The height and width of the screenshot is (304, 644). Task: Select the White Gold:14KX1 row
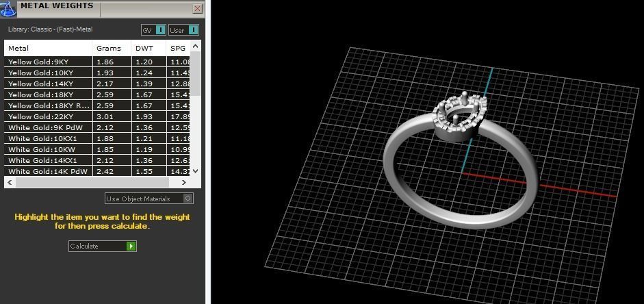pyautogui.click(x=97, y=160)
